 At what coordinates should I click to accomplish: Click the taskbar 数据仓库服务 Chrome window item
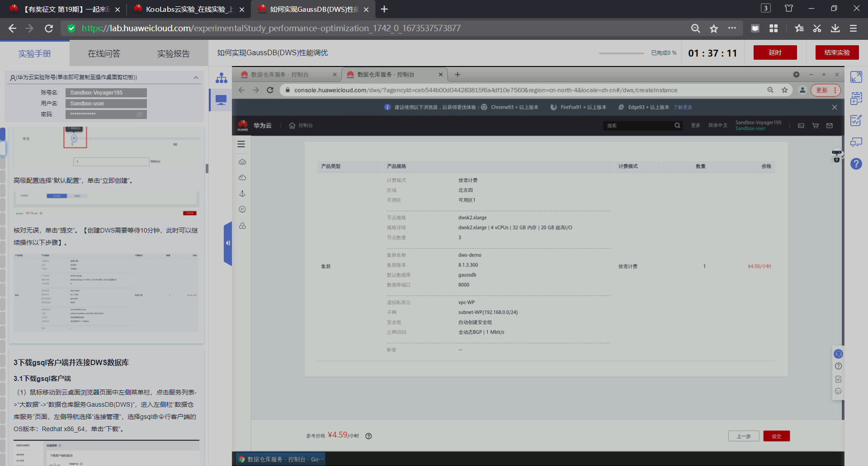pyautogui.click(x=280, y=459)
